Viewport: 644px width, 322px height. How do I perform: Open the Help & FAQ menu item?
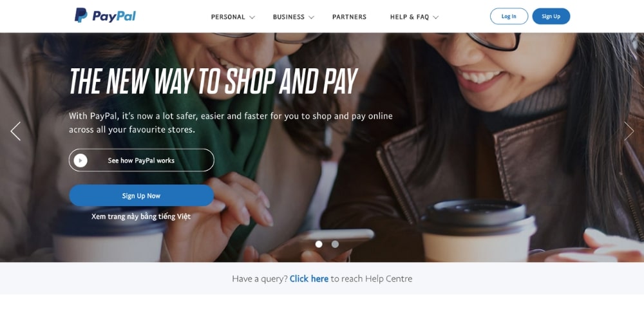[x=410, y=17]
